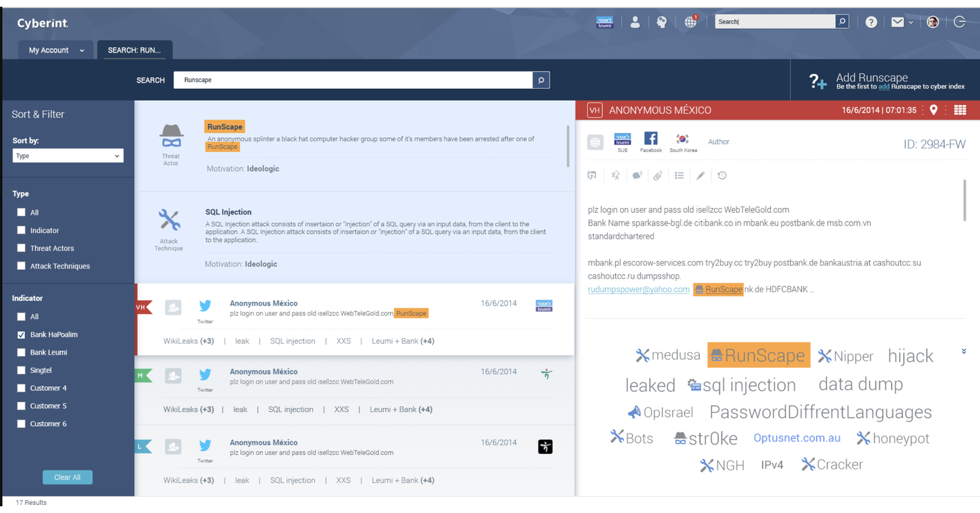Click the user avatar photo
Screen dimensions: 980x513
coord(932,22)
